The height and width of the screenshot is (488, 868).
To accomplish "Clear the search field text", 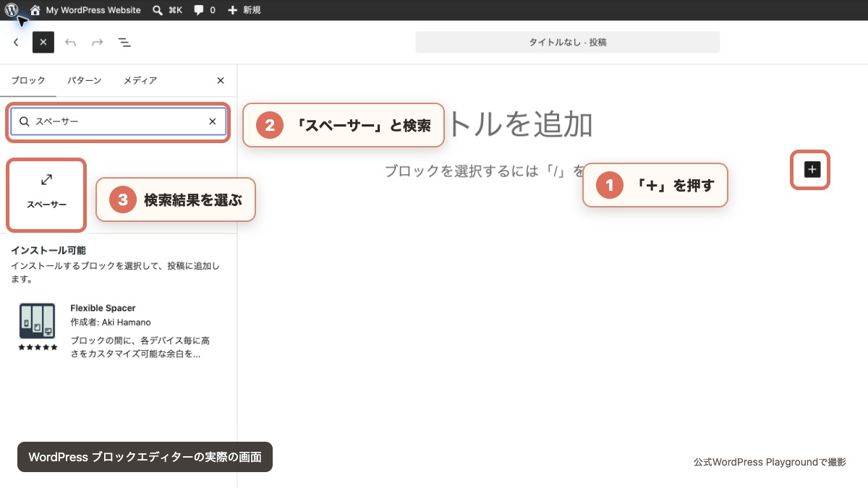I will click(213, 121).
